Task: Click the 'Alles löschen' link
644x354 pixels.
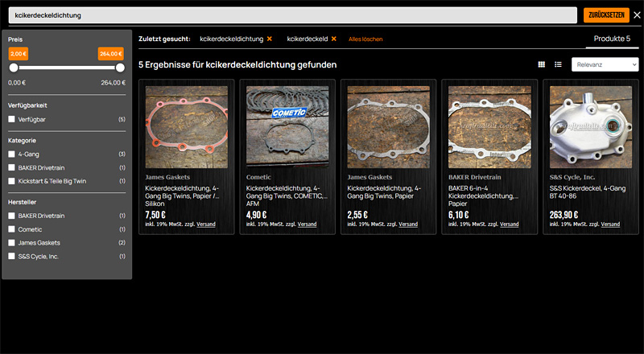Action: point(365,39)
